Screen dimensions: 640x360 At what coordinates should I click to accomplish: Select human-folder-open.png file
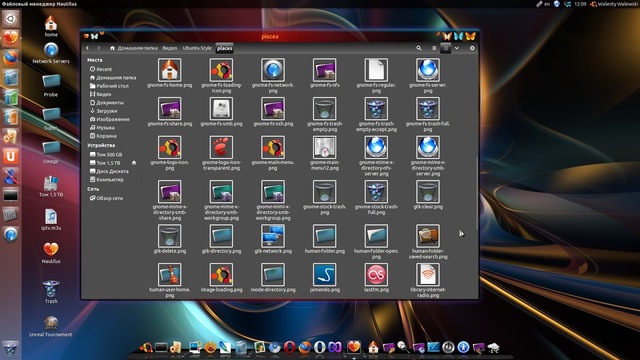pyautogui.click(x=376, y=236)
